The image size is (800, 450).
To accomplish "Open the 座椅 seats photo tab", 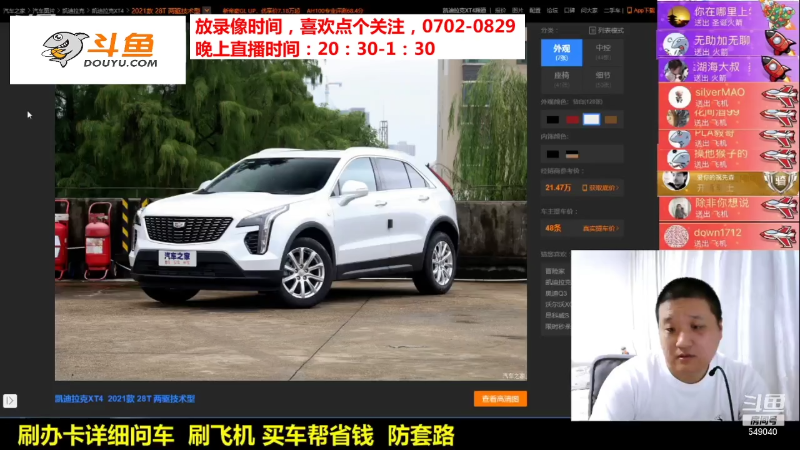I will [561, 79].
